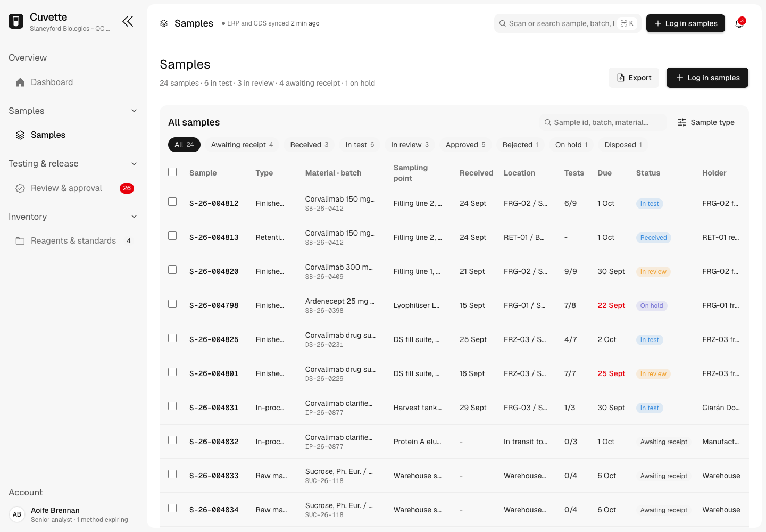Select the Approved filter tab
Screen dimensions: 766x532
[x=465, y=145]
